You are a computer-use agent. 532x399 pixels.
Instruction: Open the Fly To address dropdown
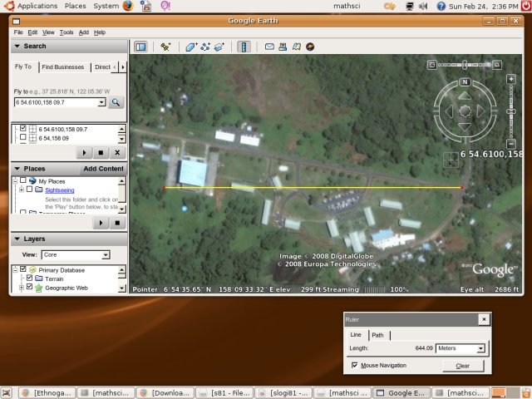[x=101, y=102]
